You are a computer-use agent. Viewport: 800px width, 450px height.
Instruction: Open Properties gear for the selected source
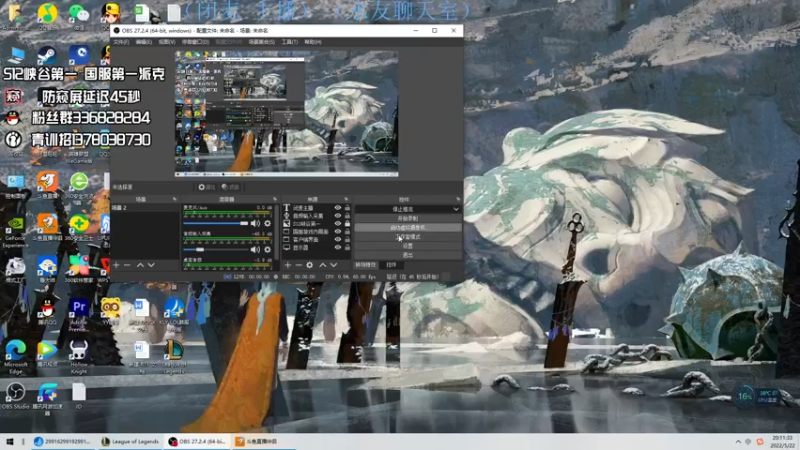(207, 187)
